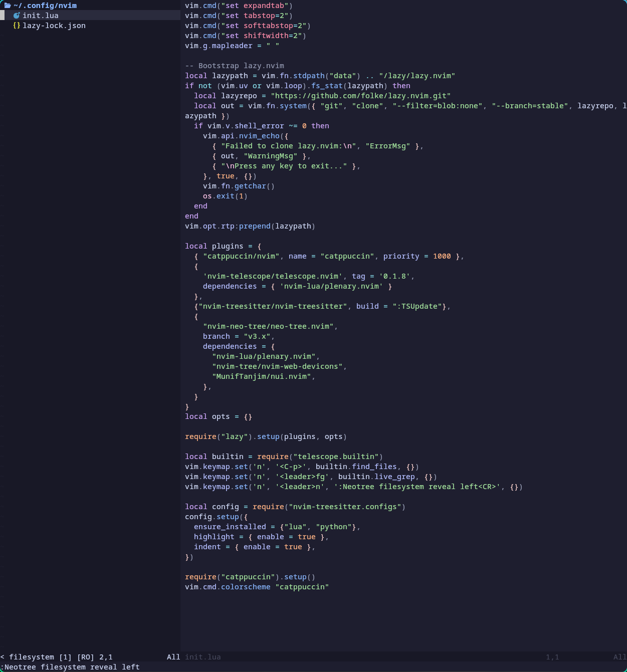Click the "nvim-treesitter/nvim-treesitter" string
The width and height of the screenshot is (627, 672).
tap(273, 306)
